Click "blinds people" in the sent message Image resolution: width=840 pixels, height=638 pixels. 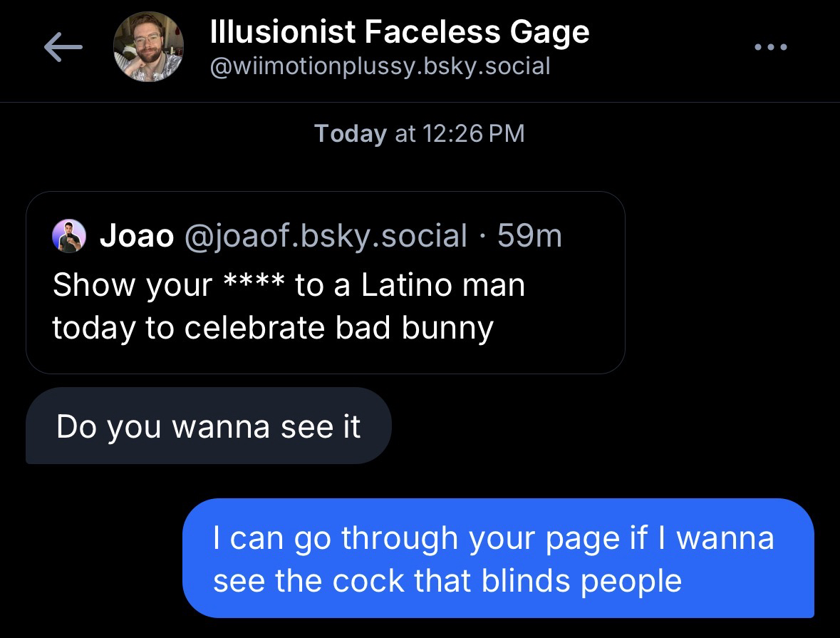581,580
